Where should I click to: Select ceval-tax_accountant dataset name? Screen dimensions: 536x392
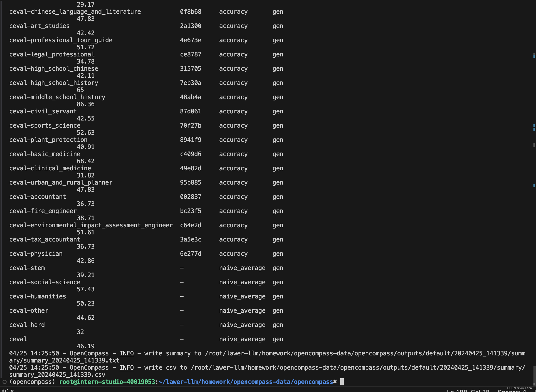coord(45,239)
